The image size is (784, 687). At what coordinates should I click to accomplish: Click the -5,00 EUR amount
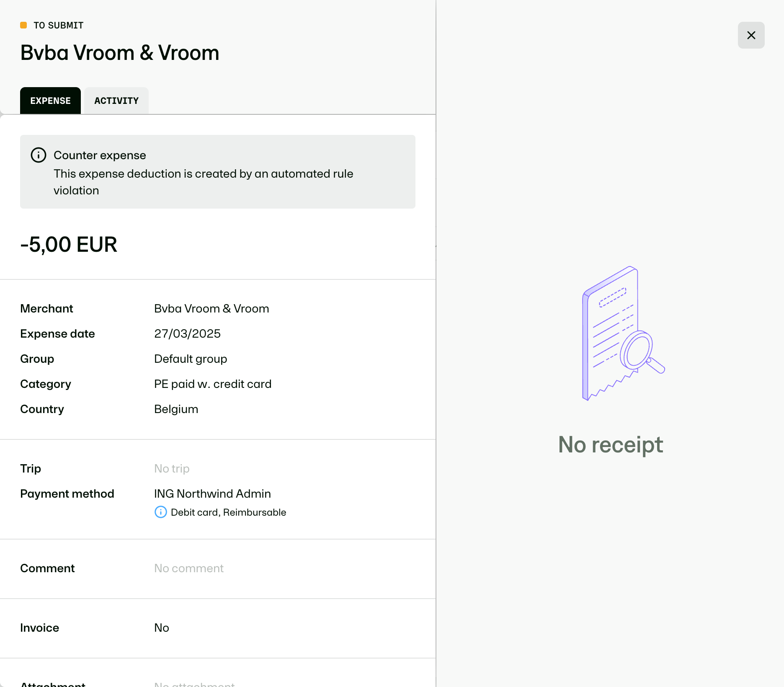coord(69,244)
